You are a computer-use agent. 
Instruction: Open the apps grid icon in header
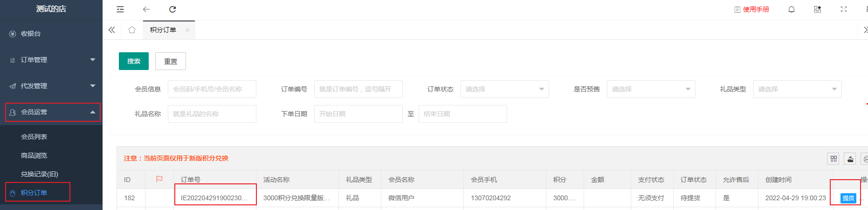(x=818, y=9)
